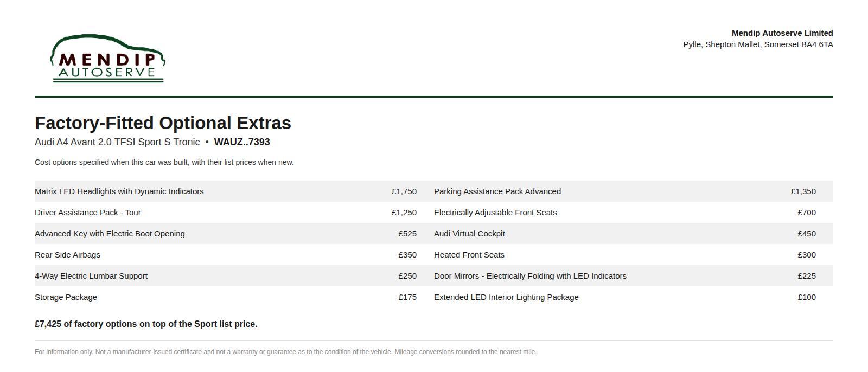
Task: Click 'Parking Assistance Pack Advanced' option
Action: (x=497, y=191)
